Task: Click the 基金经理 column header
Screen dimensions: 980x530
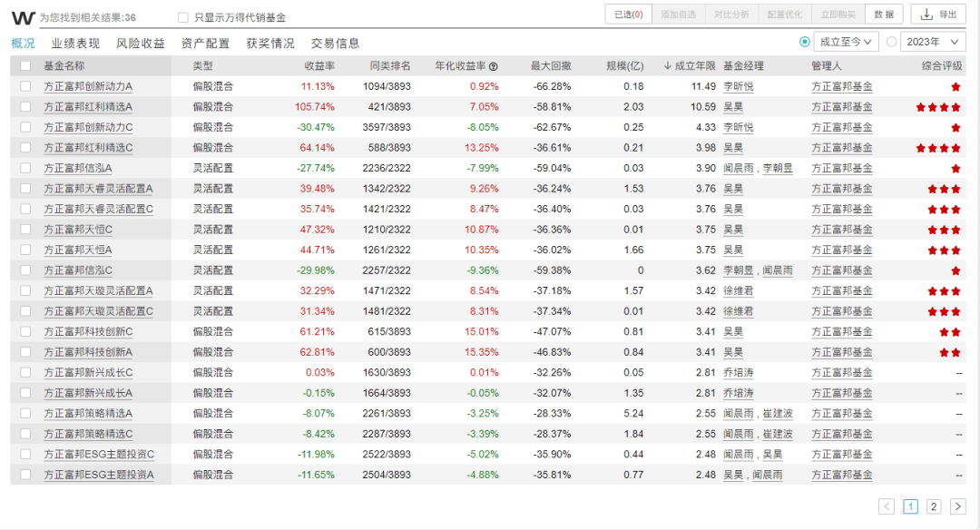Action: tap(743, 65)
